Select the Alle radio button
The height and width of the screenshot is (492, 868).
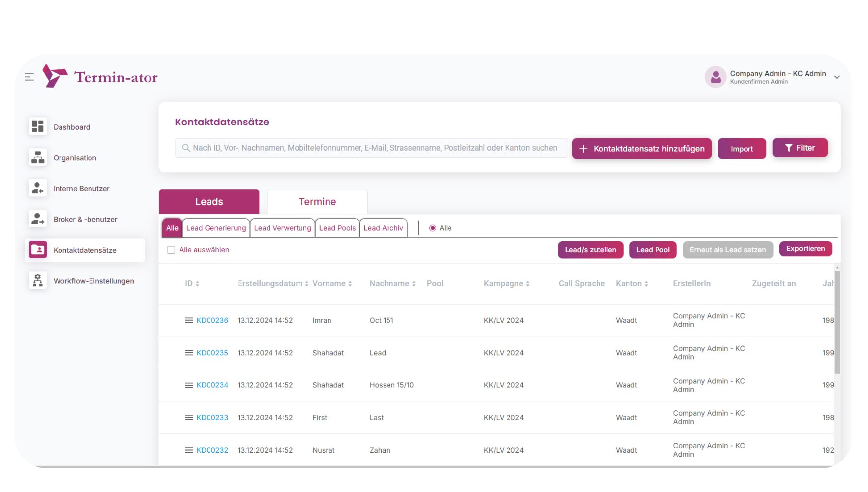433,228
